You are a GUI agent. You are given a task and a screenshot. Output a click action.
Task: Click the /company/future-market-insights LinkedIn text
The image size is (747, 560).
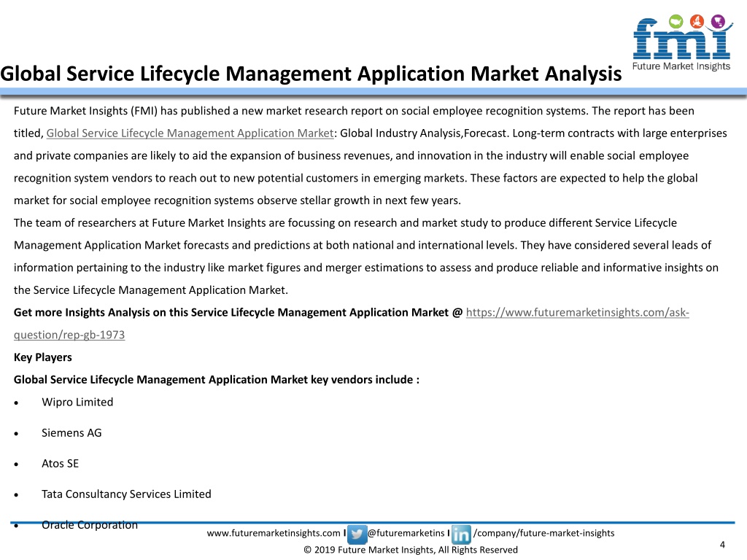[x=543, y=533]
